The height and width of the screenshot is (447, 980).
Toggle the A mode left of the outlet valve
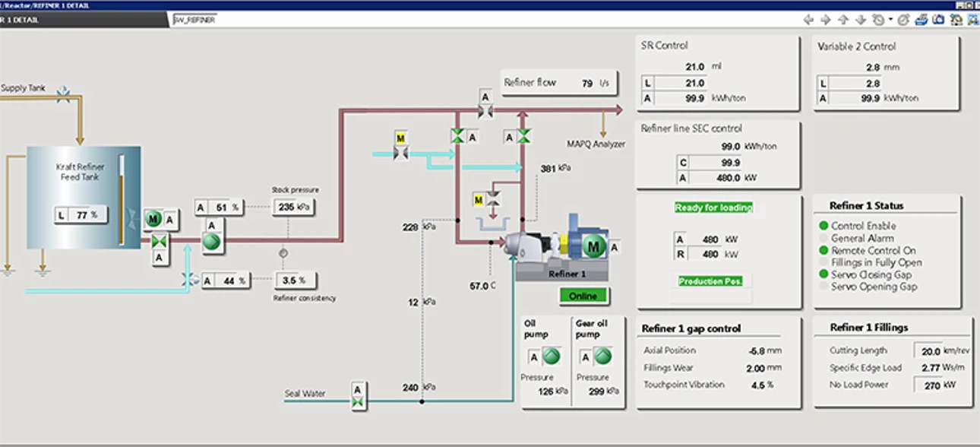pos(508,138)
